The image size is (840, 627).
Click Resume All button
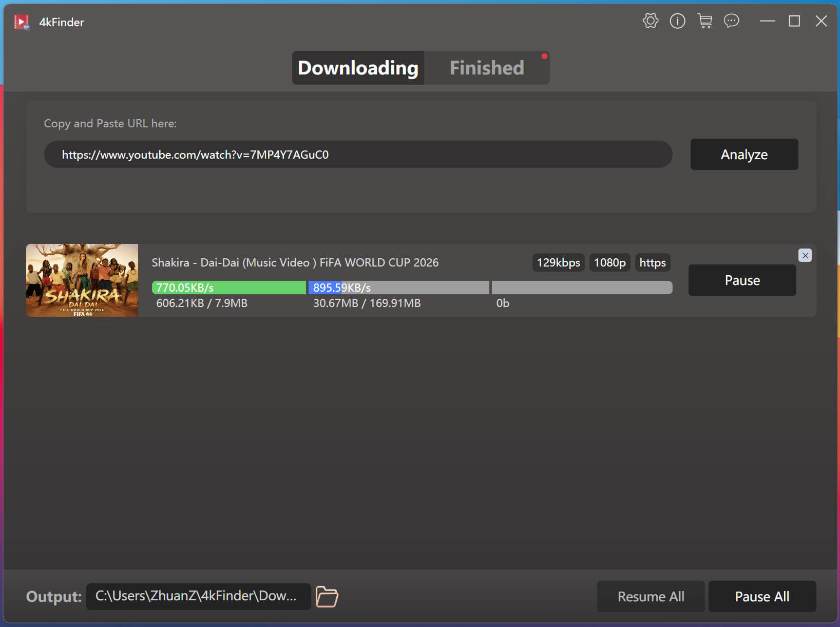pos(651,596)
